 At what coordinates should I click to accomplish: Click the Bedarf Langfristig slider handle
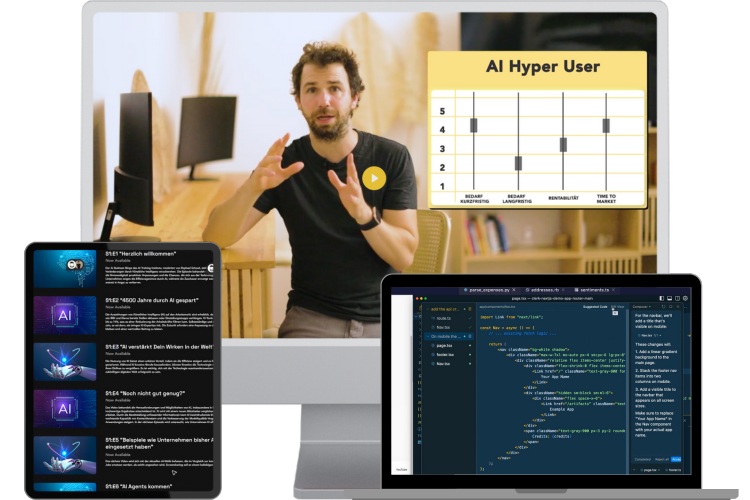518,162
